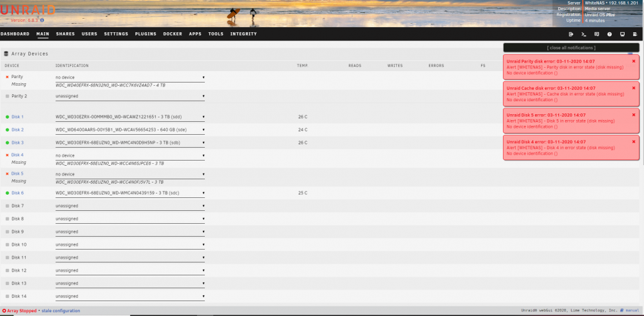Click red X status icon for Parity

click(7, 77)
